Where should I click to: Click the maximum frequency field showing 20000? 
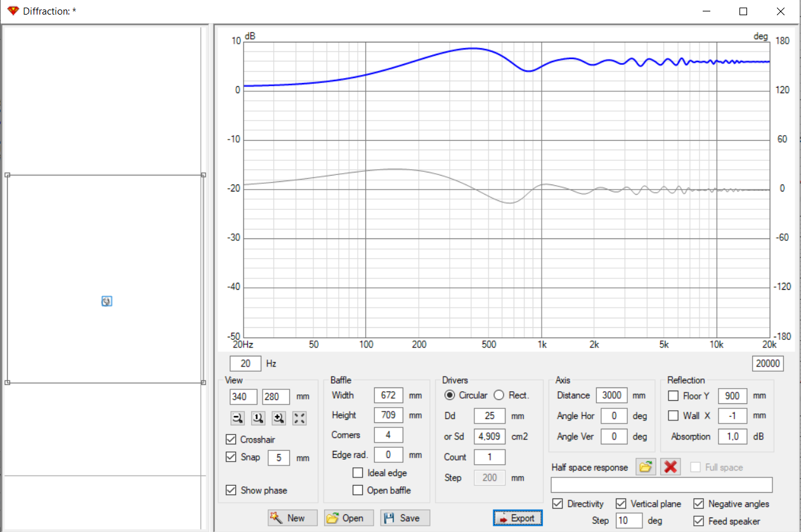(767, 363)
